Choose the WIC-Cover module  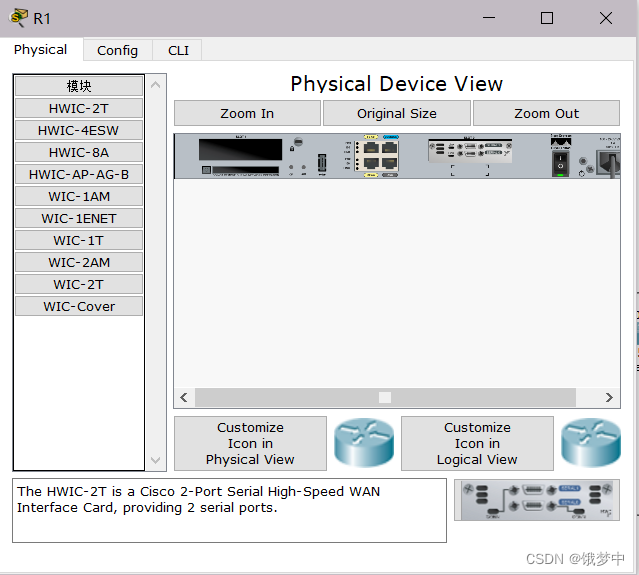click(79, 306)
